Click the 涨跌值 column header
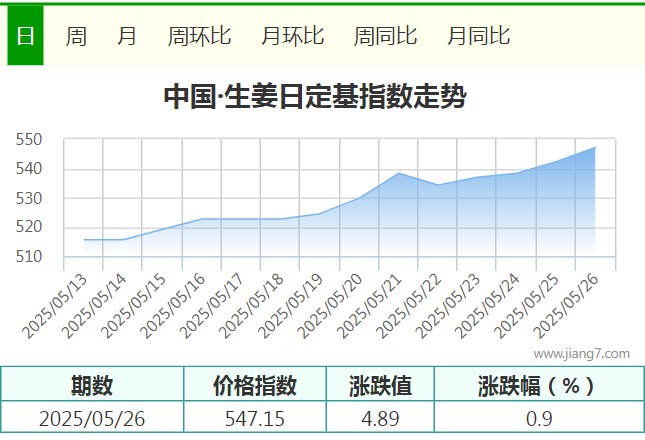Image resolution: width=645 pixels, height=440 pixels. click(381, 385)
